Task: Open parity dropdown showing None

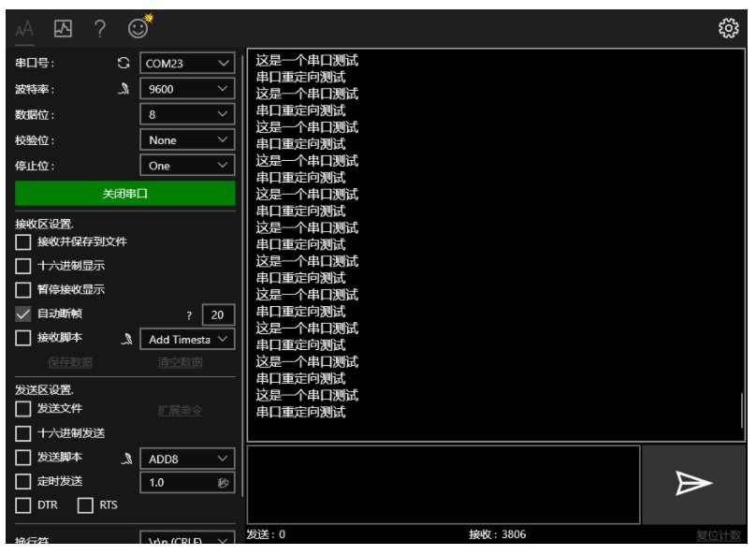Action: 187,139
